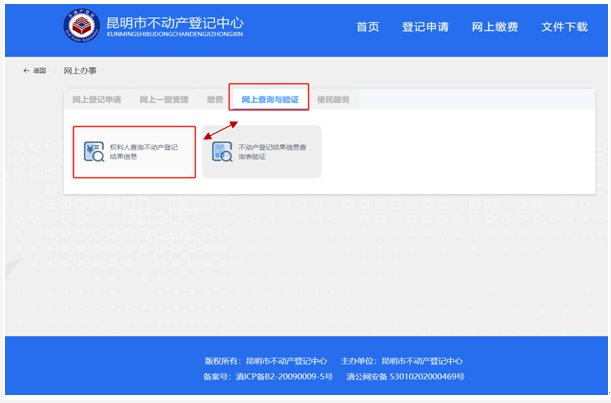This screenshot has height=403, width=611.
Task: Click the back arrow icon beside 返回
Action: [26, 71]
